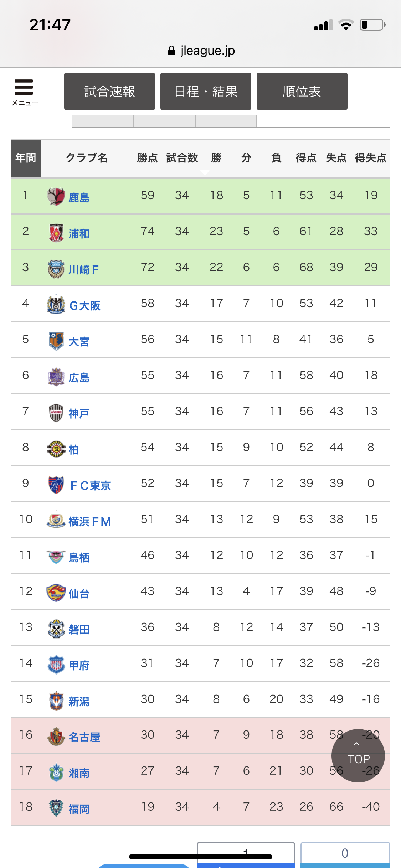Sort table by 勝 column header

pyautogui.click(x=216, y=158)
